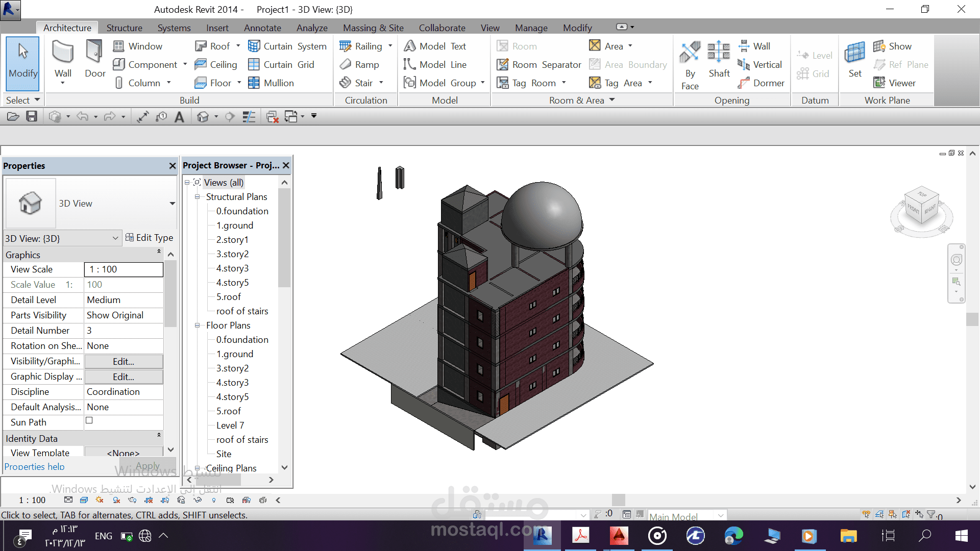This screenshot has height=551, width=980.
Task: Open the Autodesk Revit application menu
Action: click(x=10, y=9)
